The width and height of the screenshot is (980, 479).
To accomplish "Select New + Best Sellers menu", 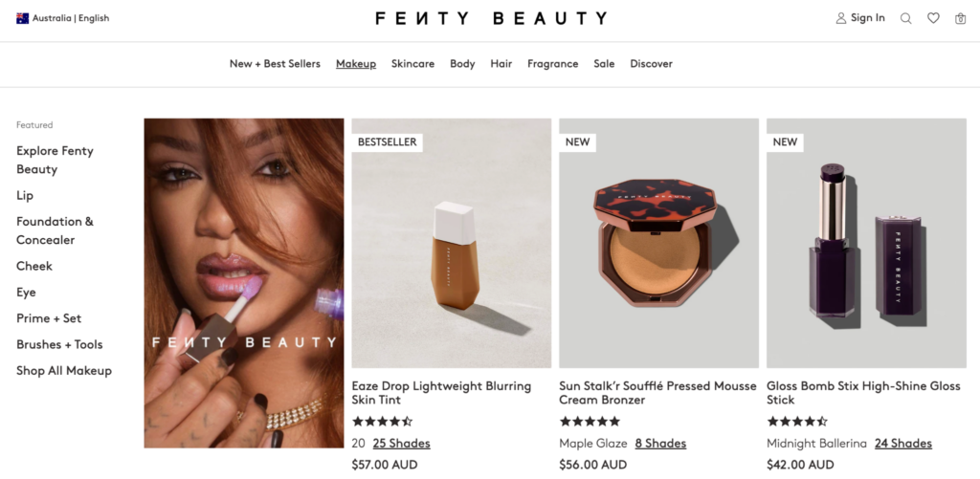I will pos(275,64).
